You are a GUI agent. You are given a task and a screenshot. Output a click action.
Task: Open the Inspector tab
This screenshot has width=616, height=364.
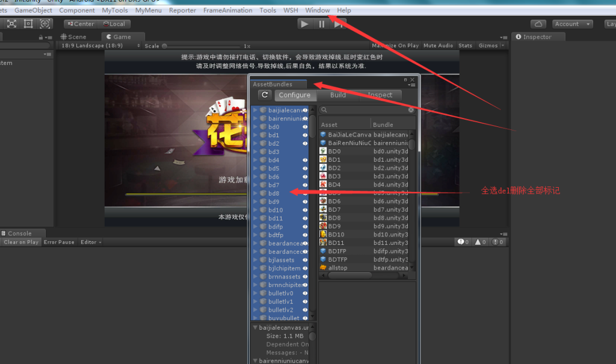538,37
